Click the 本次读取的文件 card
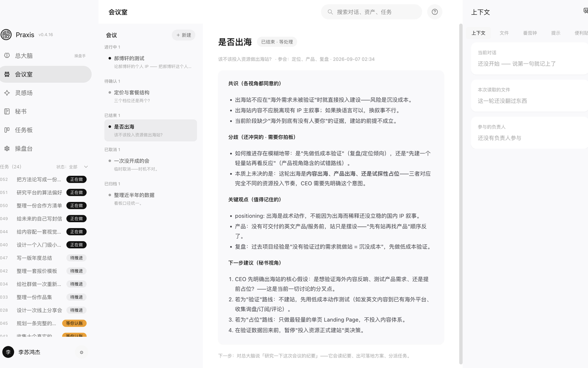Viewport: 588px width, 368px height. click(529, 96)
